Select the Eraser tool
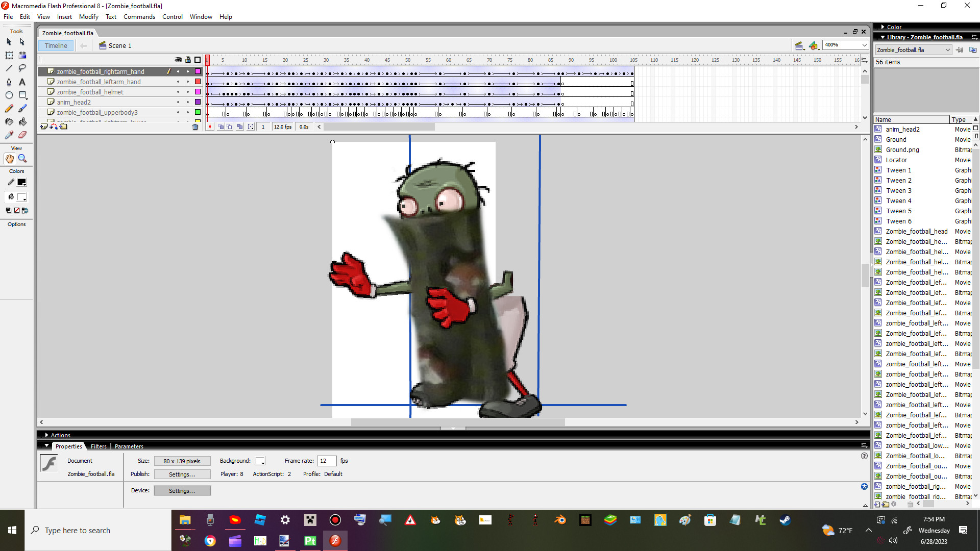This screenshot has height=551, width=980. pyautogui.click(x=22, y=135)
